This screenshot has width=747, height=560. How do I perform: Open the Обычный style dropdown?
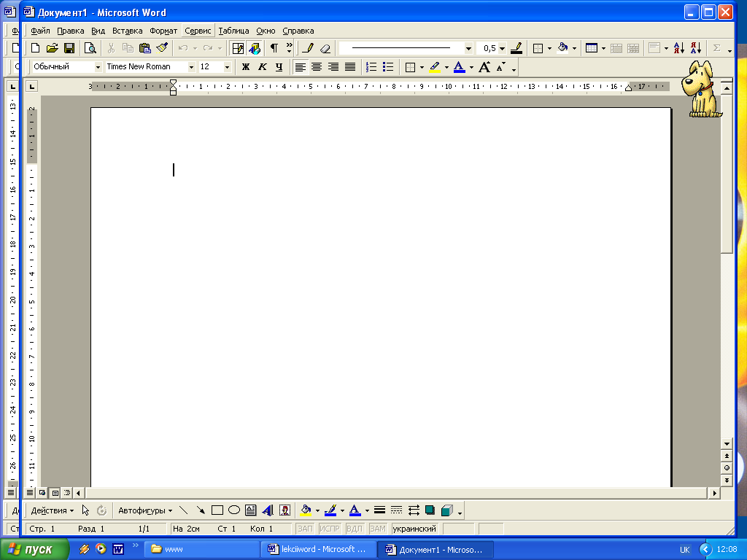point(98,67)
